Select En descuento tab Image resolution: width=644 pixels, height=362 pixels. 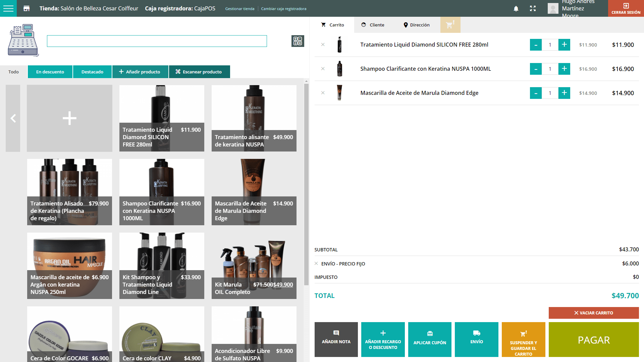coord(50,72)
